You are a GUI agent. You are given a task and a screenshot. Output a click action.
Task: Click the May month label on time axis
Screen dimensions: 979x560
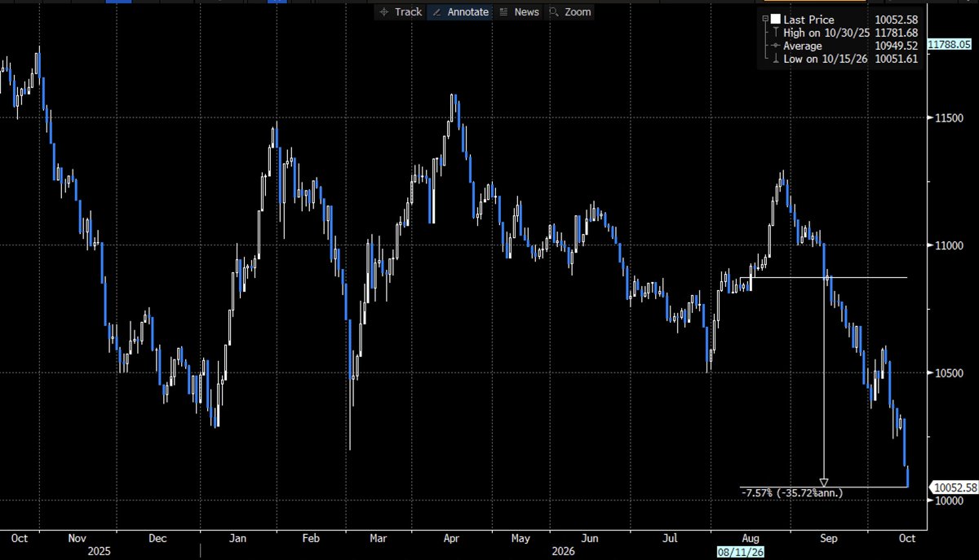click(520, 538)
